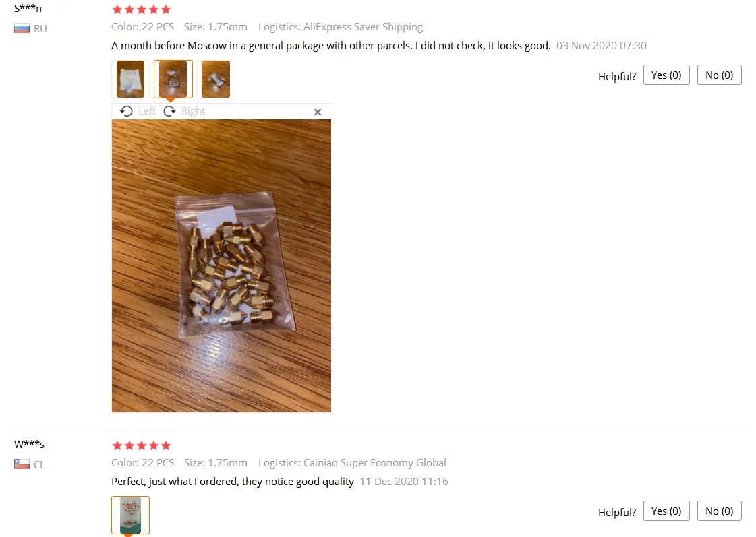Mark S***n's review helpful with Yes (0)

click(666, 75)
